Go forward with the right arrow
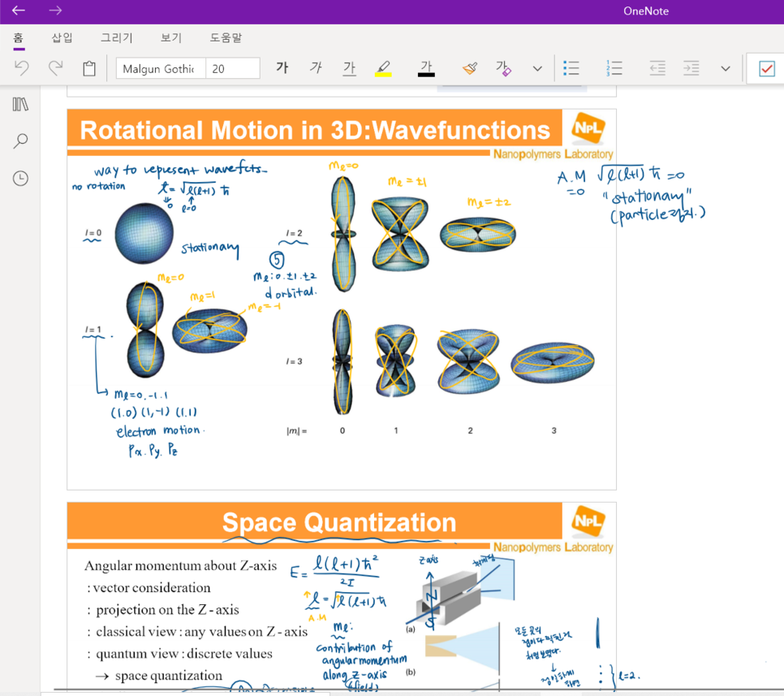Screen dimensions: 784x696 click(x=55, y=11)
